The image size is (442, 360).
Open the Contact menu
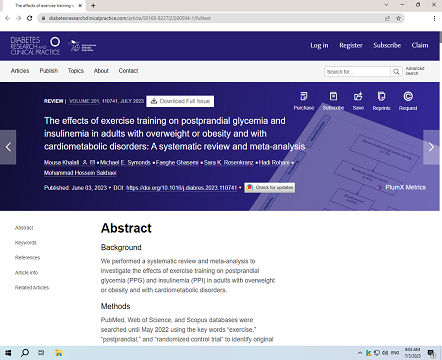tap(128, 71)
